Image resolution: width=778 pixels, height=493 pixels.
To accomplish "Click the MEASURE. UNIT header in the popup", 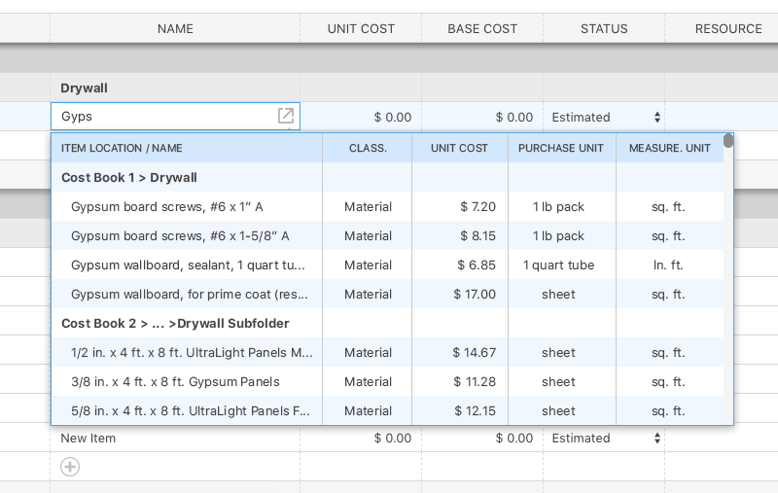I will point(669,148).
